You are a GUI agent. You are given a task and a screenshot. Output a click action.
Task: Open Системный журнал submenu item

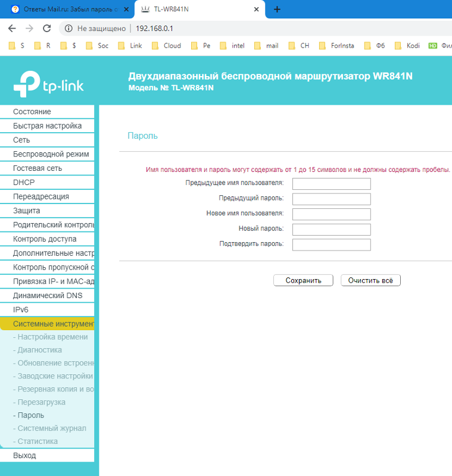click(x=49, y=428)
